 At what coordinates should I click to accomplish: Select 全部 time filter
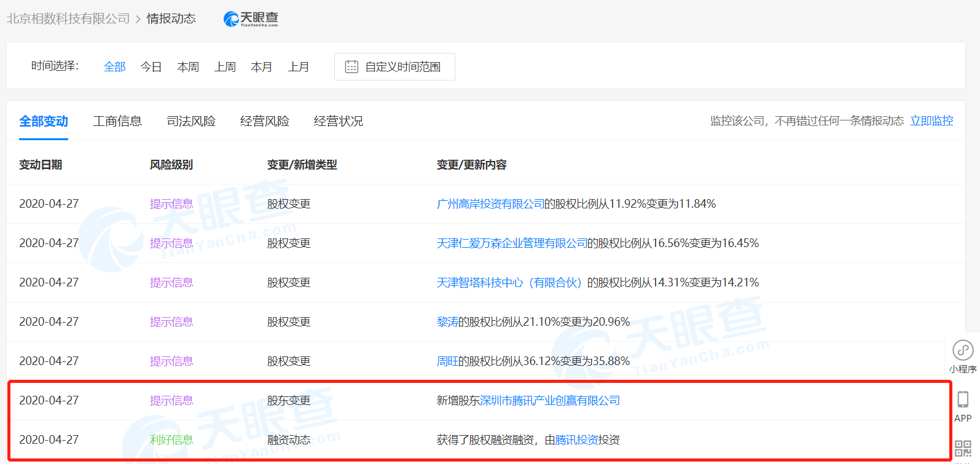click(x=114, y=66)
